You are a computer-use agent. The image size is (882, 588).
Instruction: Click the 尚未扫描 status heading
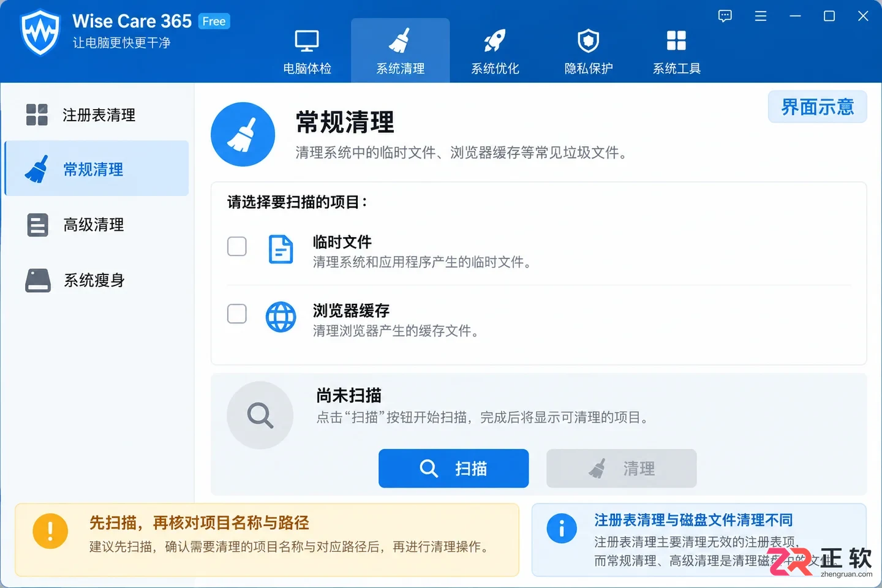pos(349,396)
